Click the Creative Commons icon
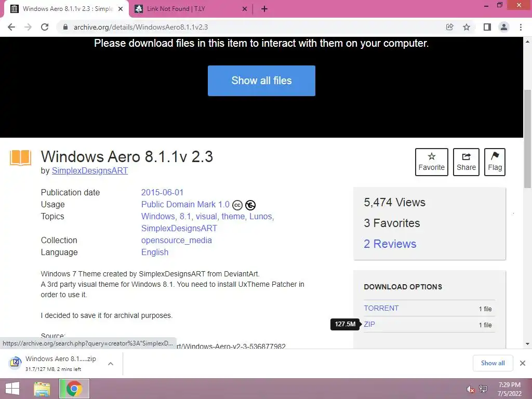This screenshot has height=399, width=532. (237, 205)
